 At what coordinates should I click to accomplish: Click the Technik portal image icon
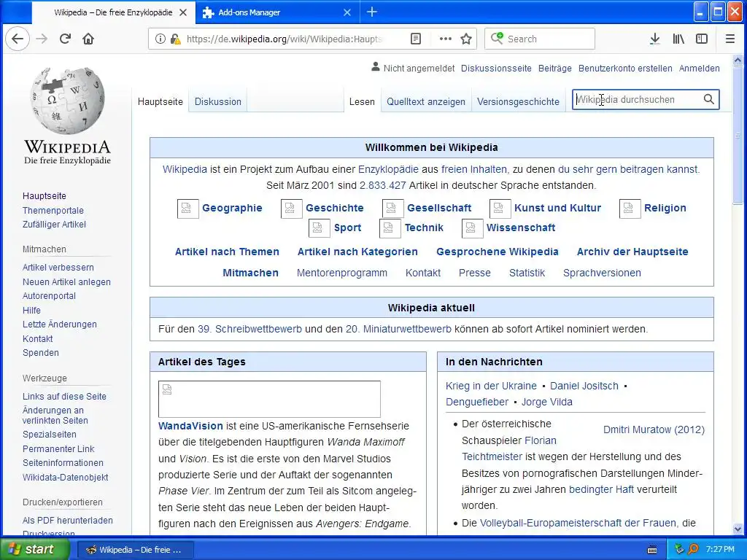390,228
